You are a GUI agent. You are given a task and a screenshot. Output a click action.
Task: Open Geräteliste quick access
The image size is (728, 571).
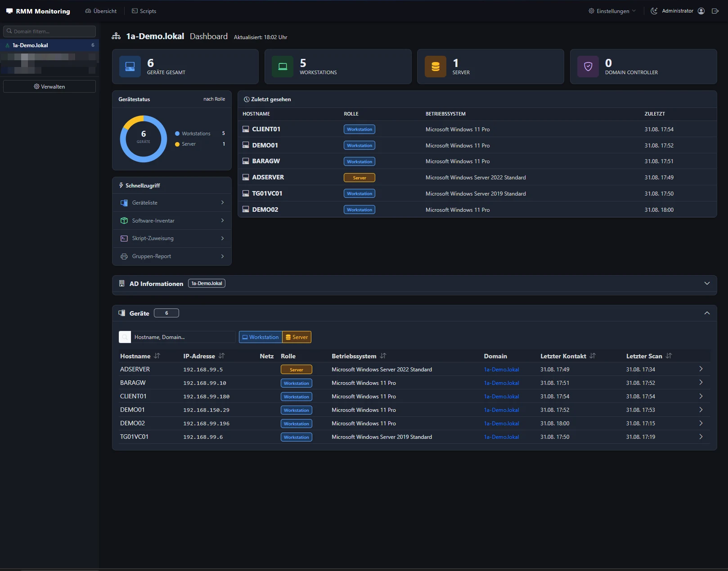172,203
